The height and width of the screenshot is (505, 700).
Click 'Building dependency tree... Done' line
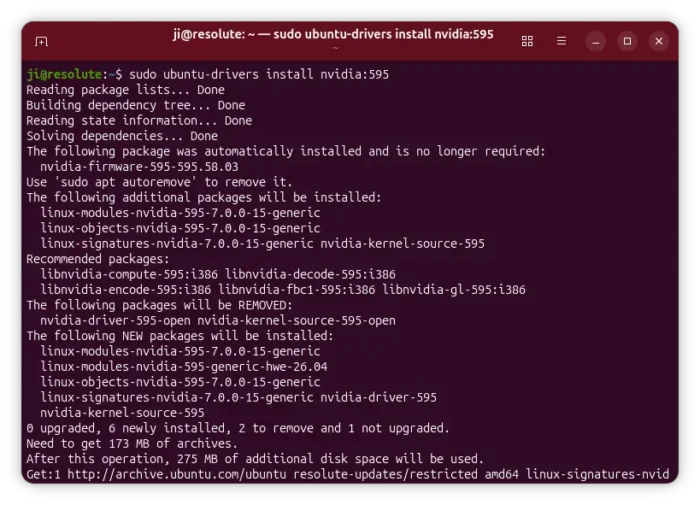(136, 105)
